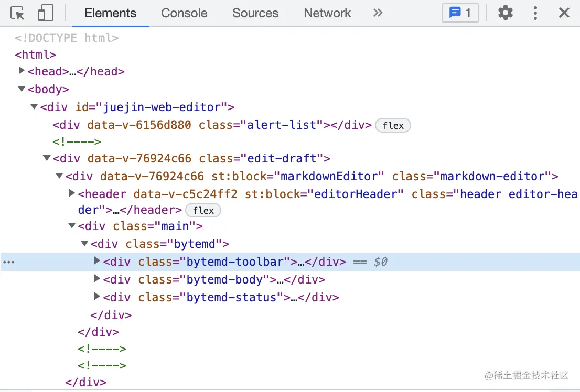The image size is (580, 392).
Task: Click the data-v-6156d880 attribute name
Action: point(139,125)
